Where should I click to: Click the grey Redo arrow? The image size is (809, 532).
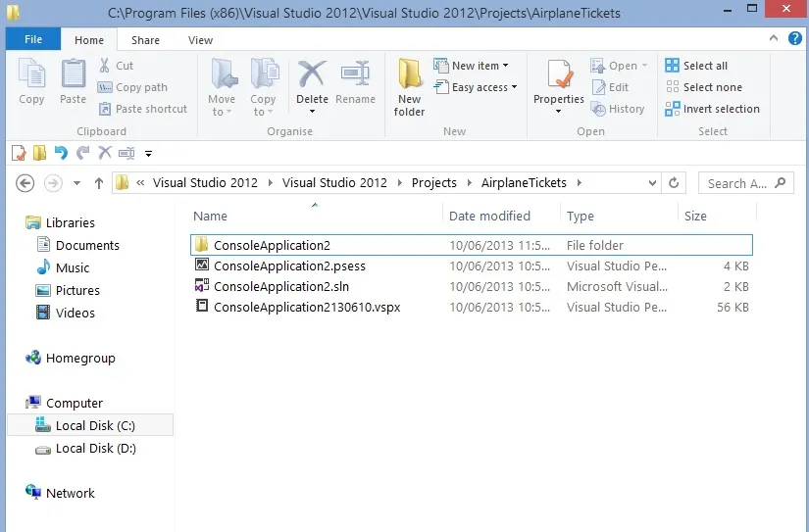[82, 153]
